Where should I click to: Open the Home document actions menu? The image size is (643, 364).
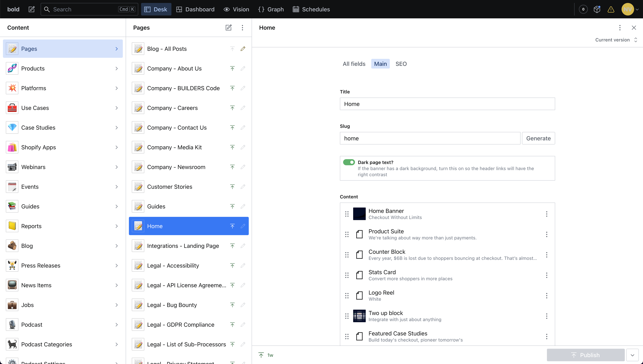point(620,27)
